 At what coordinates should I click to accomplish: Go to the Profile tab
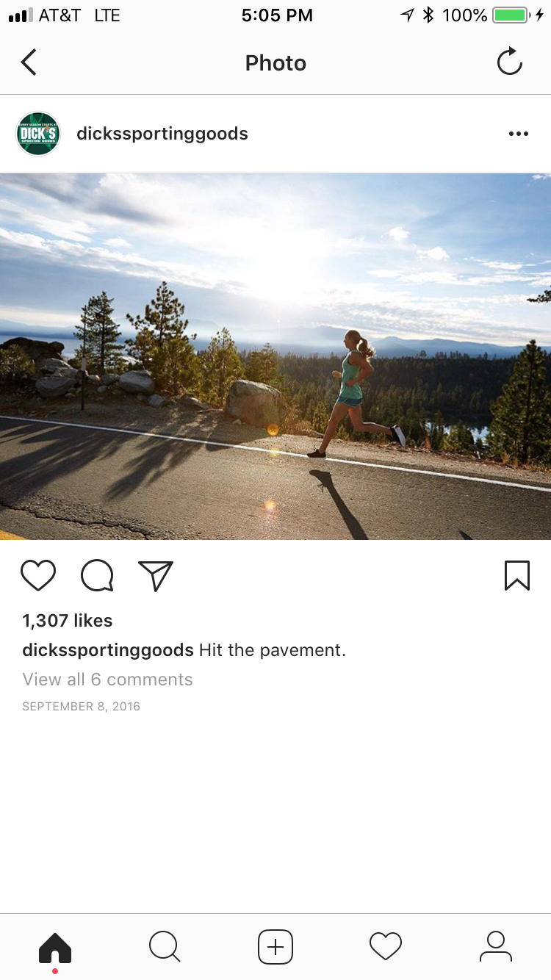(496, 947)
